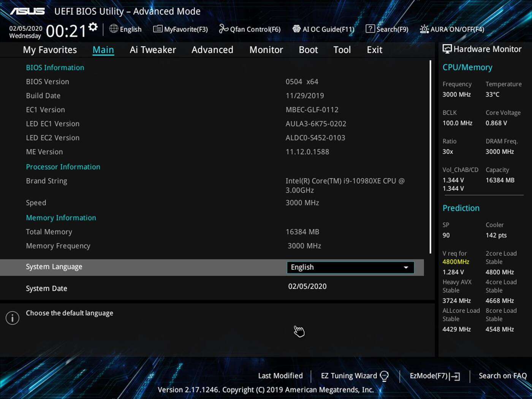
Task: Switch to the Ai Tweaker tab
Action: [x=152, y=49]
